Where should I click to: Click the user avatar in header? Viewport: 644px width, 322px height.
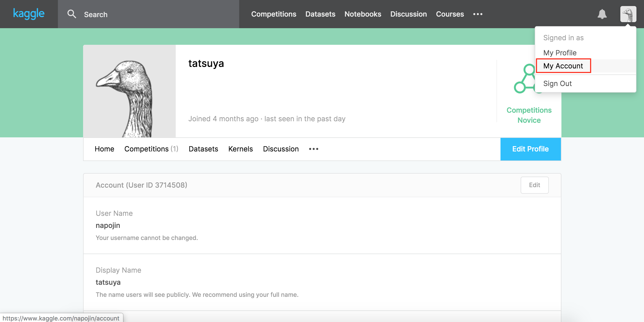[628, 14]
